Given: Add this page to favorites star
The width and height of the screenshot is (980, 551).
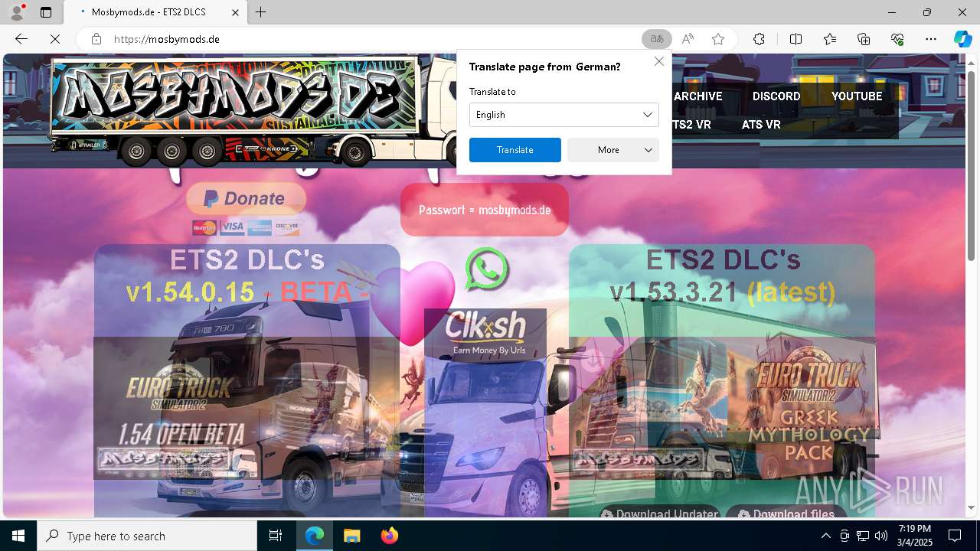Looking at the screenshot, I should point(718,39).
